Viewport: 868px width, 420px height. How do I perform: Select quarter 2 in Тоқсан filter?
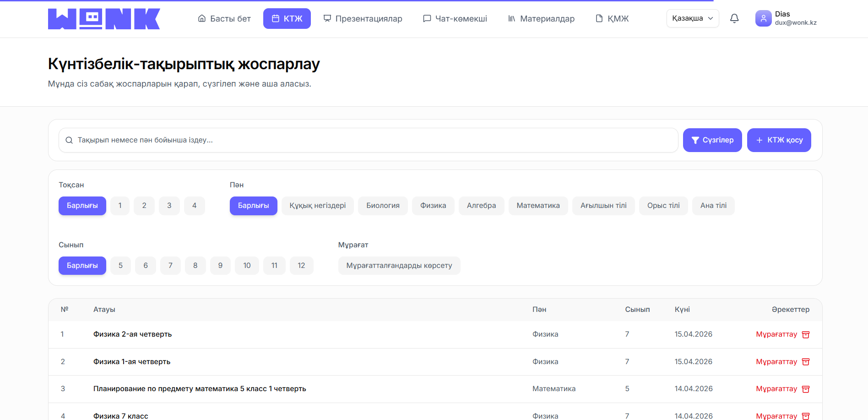tap(144, 206)
